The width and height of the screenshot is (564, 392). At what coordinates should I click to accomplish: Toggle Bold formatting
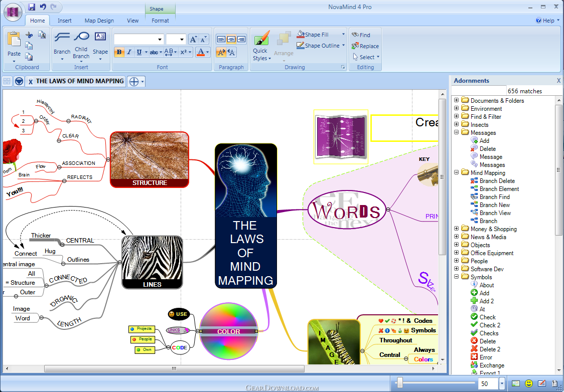click(x=119, y=52)
